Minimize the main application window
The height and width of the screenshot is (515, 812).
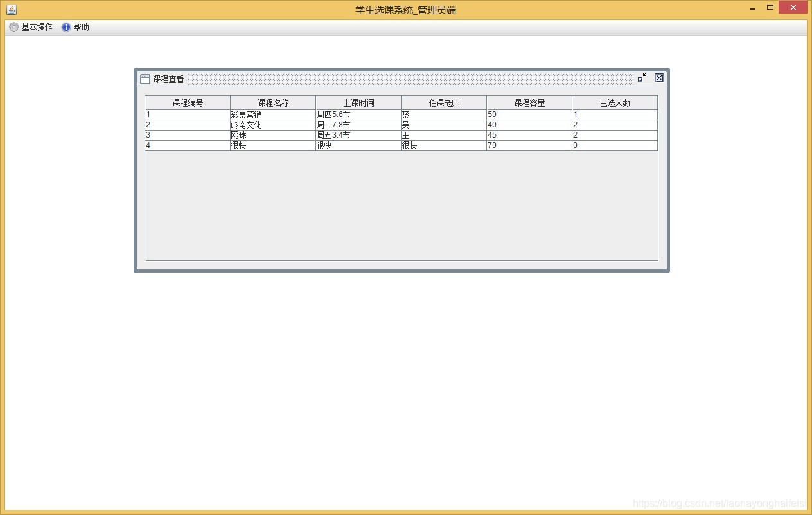pos(753,8)
